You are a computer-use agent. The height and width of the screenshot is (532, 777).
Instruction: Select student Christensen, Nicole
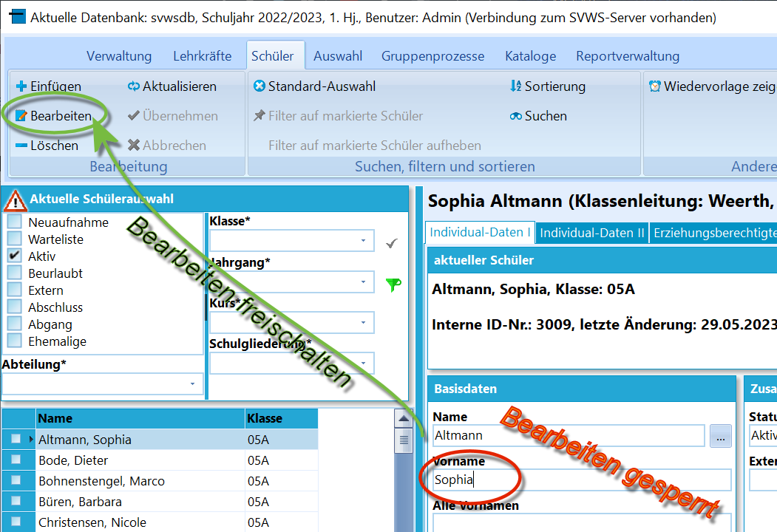pos(92,522)
